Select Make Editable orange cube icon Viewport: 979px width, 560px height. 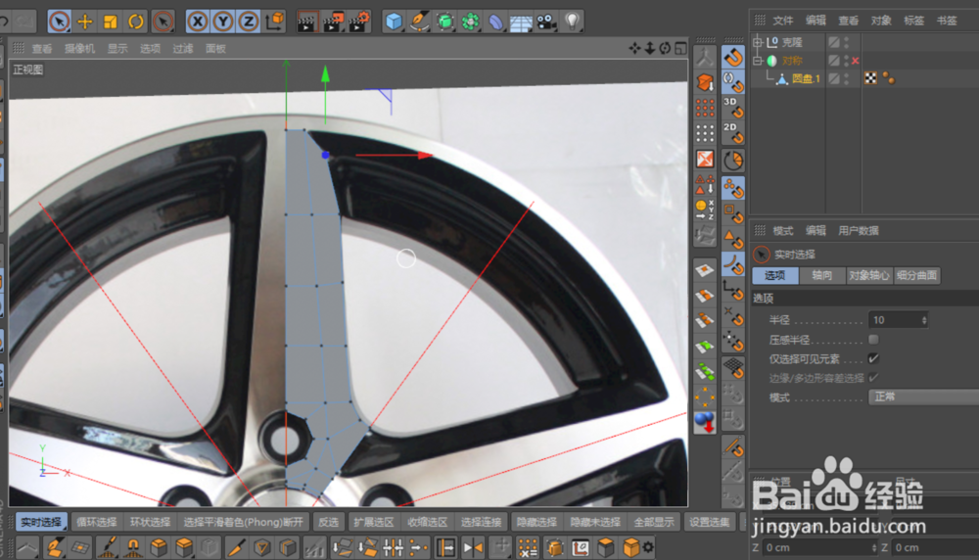(705, 82)
